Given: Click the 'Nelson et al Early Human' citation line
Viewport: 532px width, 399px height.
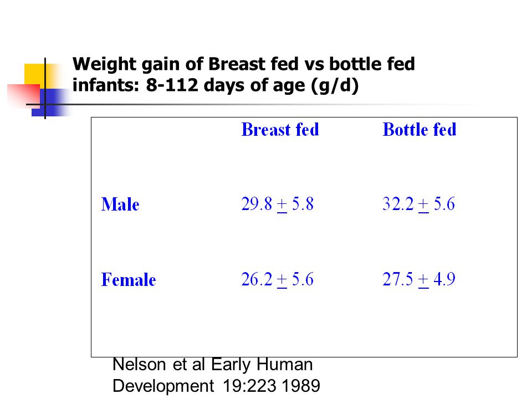Looking at the screenshot, I should (x=212, y=365).
